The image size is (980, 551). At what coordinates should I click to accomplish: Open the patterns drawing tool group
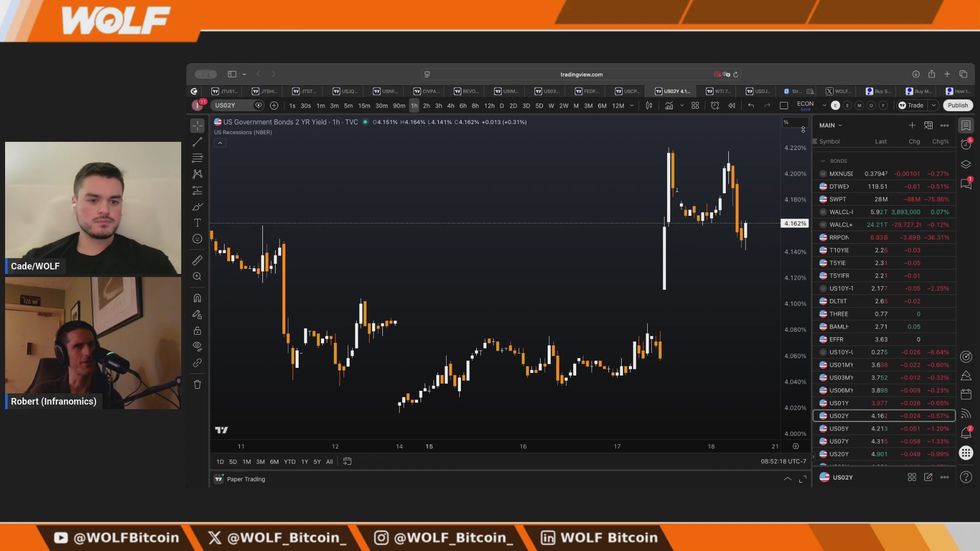click(198, 174)
